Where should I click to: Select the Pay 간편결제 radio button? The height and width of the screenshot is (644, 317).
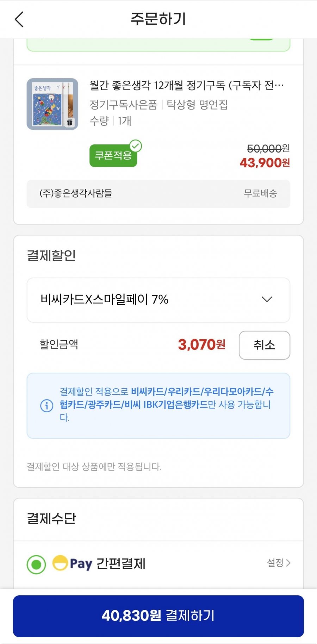pos(36,564)
